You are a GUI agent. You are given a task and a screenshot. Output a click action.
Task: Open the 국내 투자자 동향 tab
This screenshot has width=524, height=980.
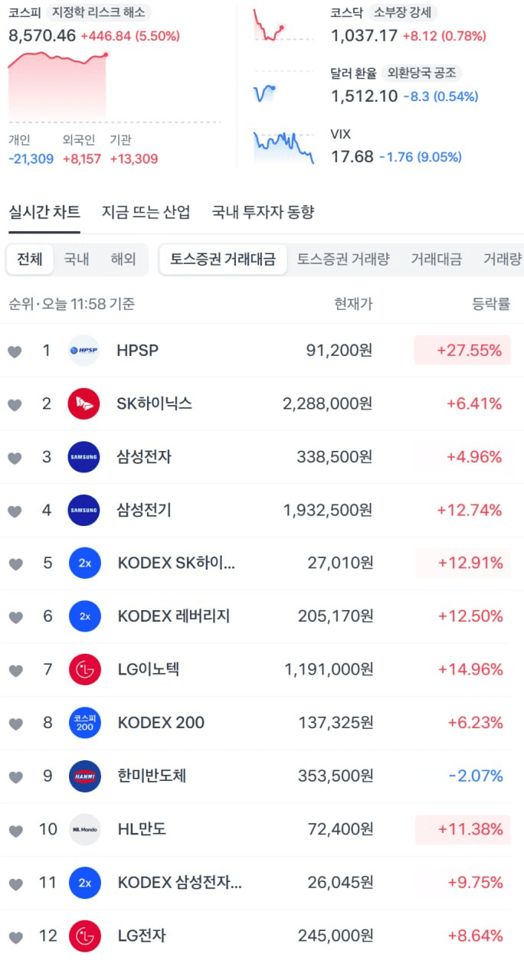263,212
